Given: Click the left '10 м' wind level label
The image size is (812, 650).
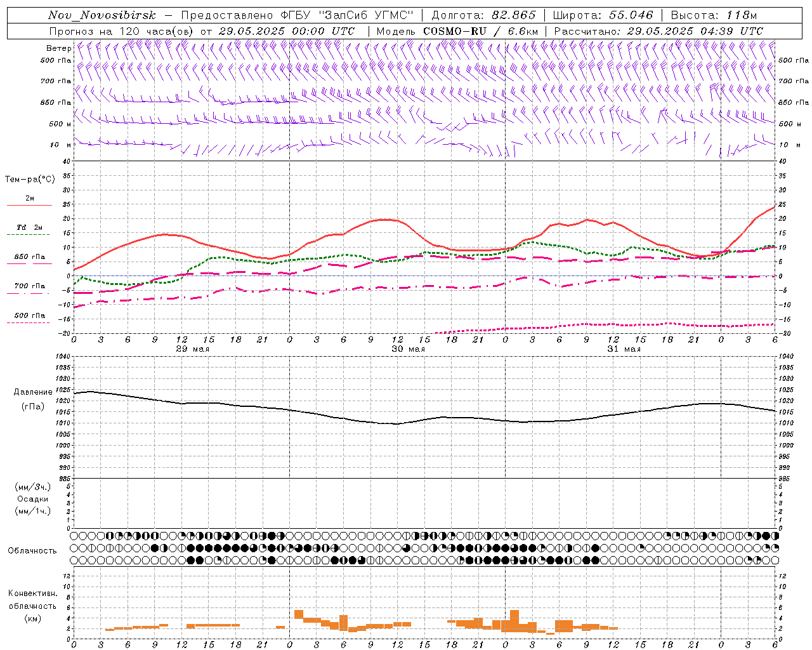Looking at the screenshot, I should tap(61, 145).
